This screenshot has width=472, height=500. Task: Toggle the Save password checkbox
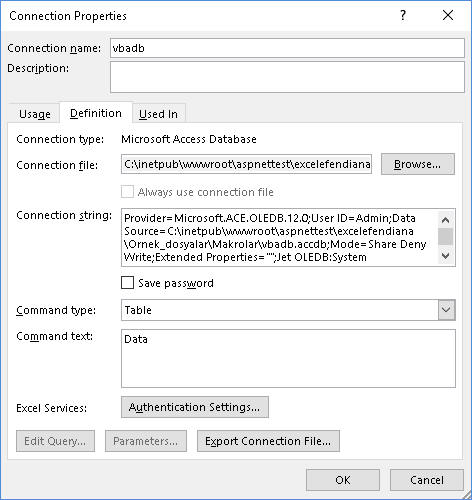pos(127,283)
